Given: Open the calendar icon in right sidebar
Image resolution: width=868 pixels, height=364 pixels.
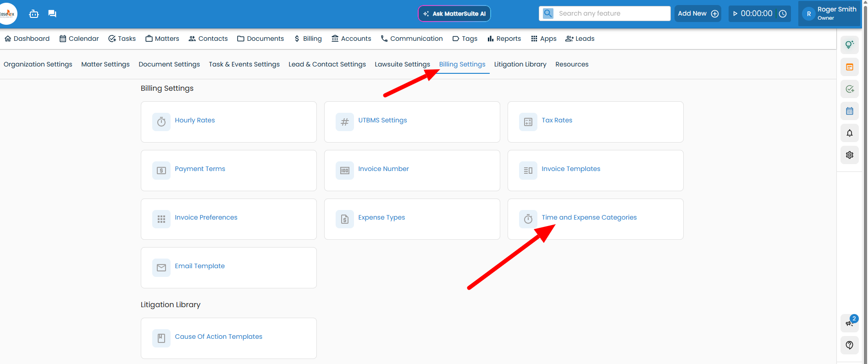Looking at the screenshot, I should click(x=849, y=111).
